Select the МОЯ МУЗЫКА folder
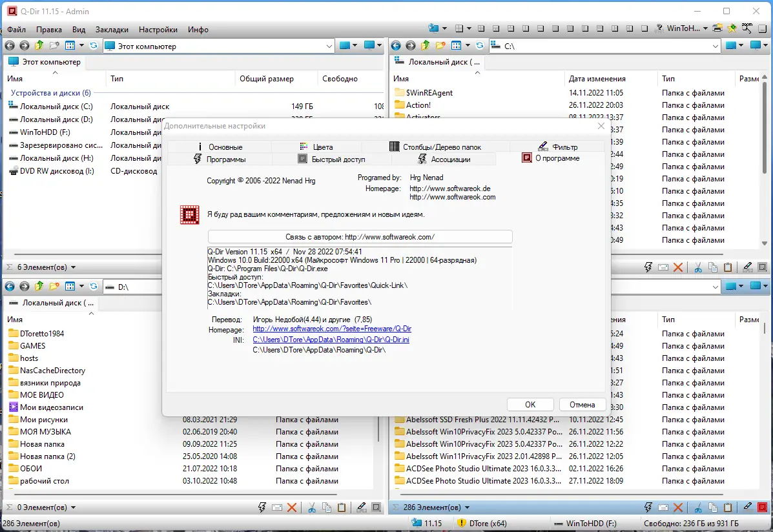Viewport: 773px width, 532px height. (x=45, y=431)
